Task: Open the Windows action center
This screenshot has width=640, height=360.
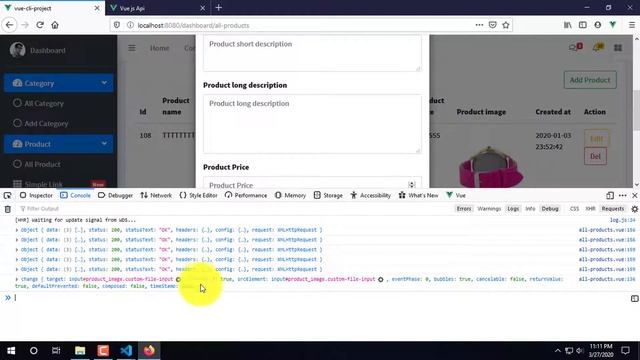Action: (625, 351)
